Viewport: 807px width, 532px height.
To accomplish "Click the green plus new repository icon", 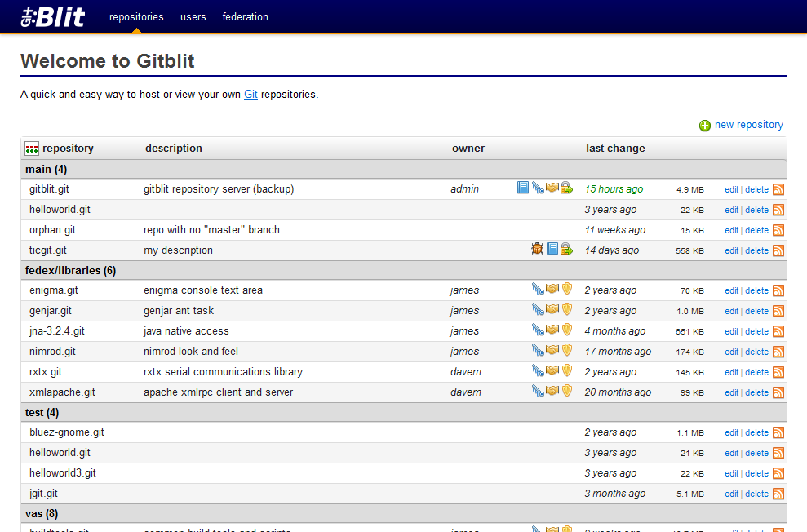I will click(704, 125).
